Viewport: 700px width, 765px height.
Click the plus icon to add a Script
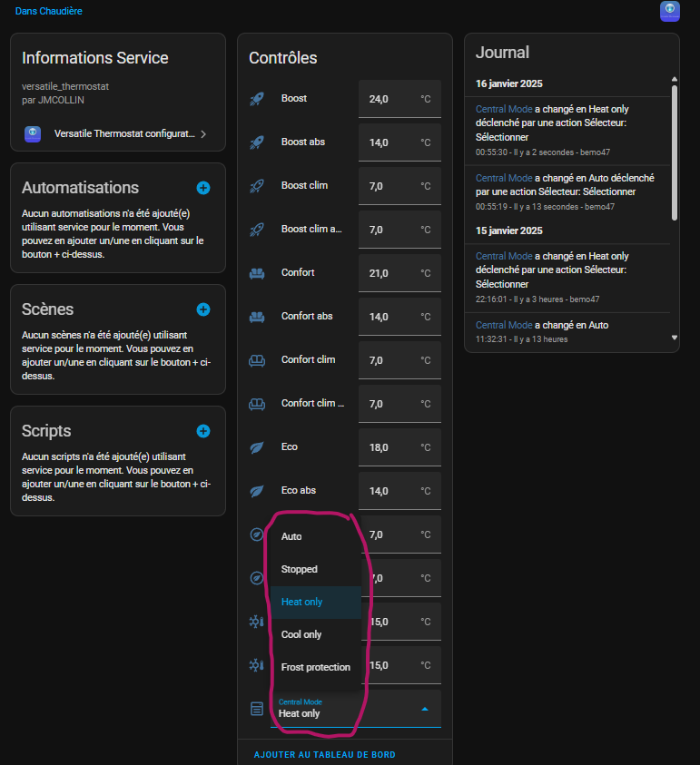pyautogui.click(x=203, y=431)
